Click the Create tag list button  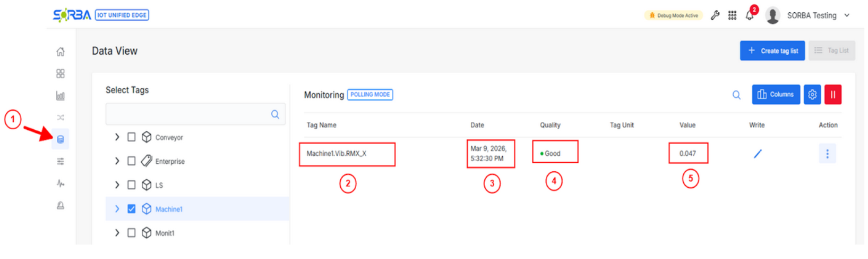(x=772, y=51)
